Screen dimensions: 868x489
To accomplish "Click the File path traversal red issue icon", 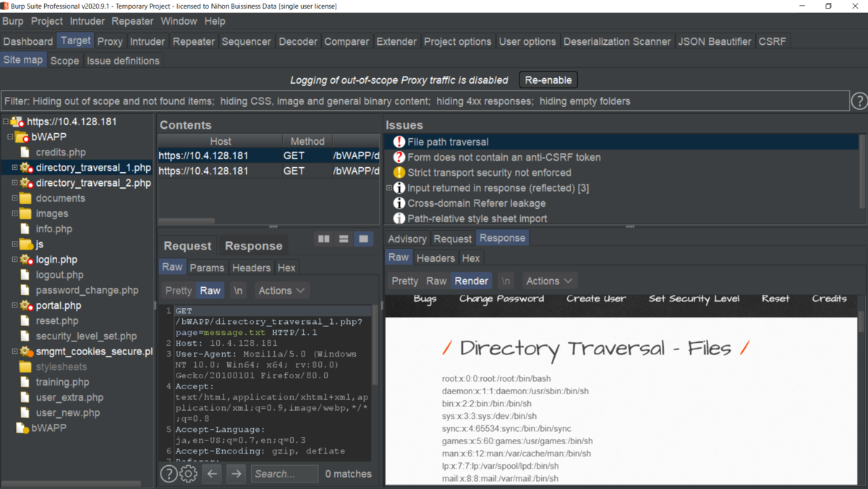I will point(399,142).
